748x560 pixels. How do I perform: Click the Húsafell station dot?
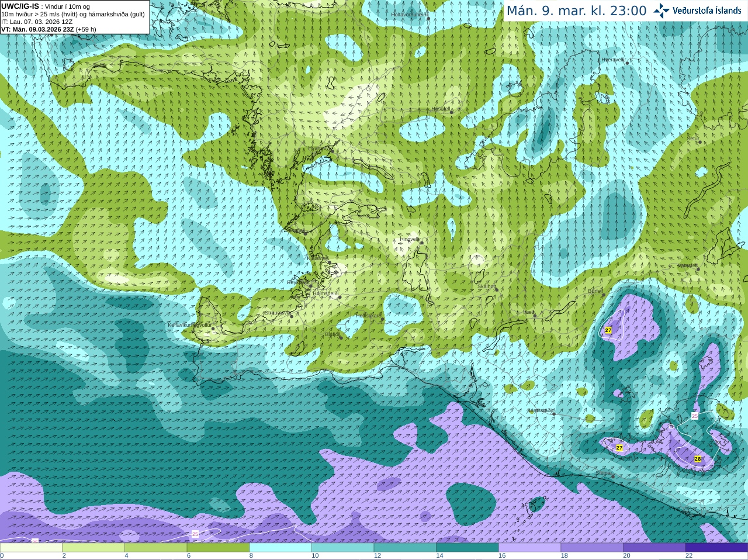pos(452,112)
